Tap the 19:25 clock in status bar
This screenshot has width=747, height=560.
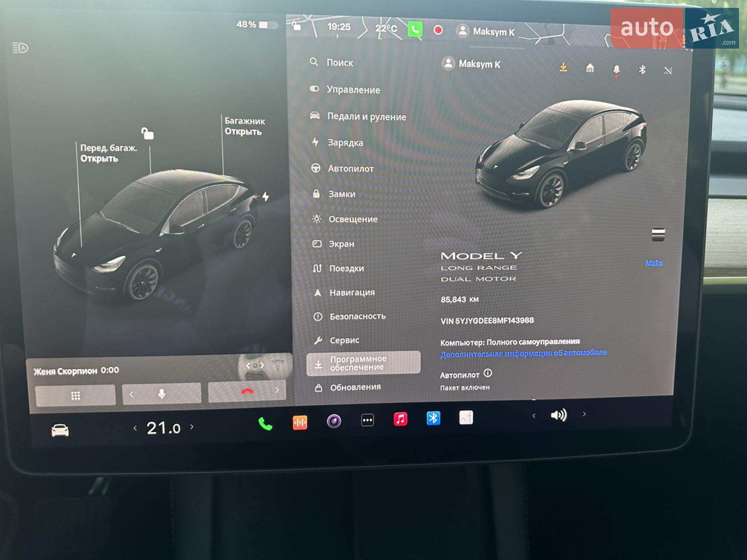pos(339,27)
